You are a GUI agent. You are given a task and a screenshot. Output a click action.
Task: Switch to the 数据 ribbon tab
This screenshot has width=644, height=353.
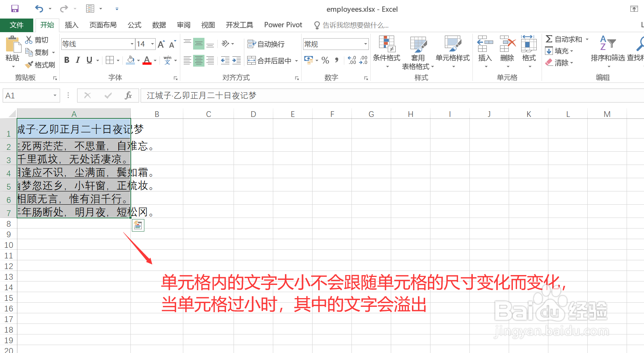(159, 25)
